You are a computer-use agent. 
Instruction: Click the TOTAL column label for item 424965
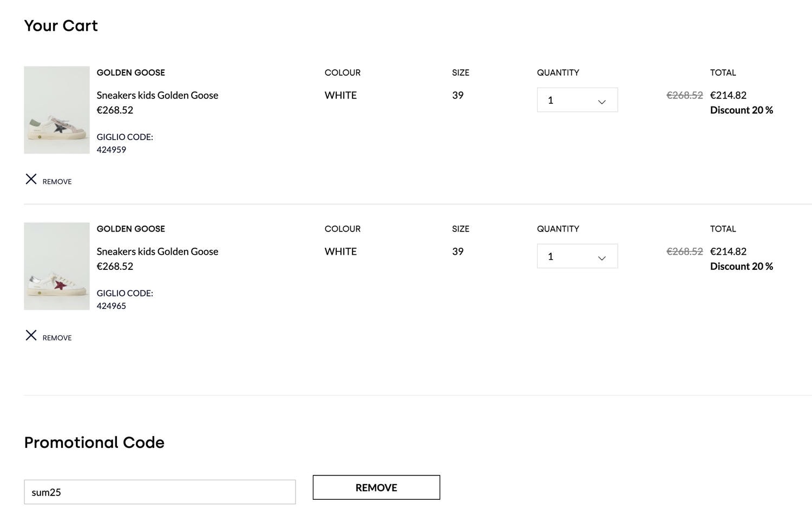click(723, 229)
